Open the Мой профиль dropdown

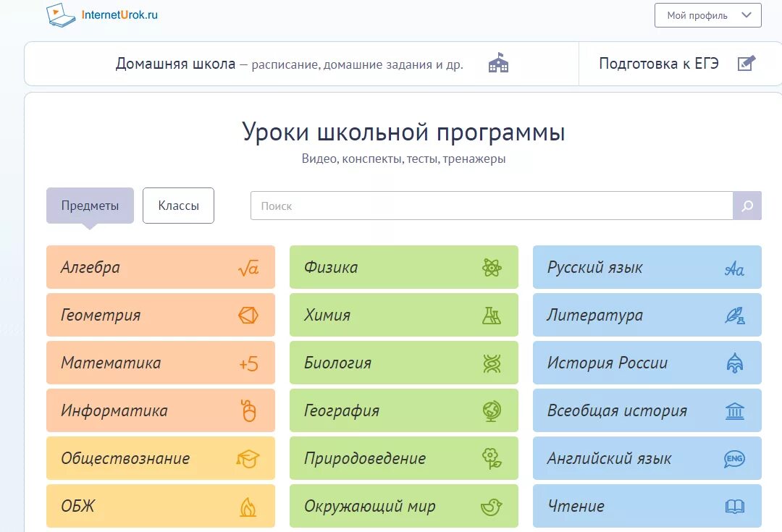point(707,14)
